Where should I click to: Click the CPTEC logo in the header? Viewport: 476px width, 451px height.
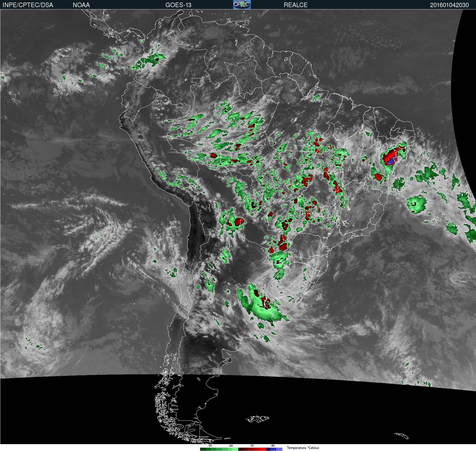[x=242, y=5]
